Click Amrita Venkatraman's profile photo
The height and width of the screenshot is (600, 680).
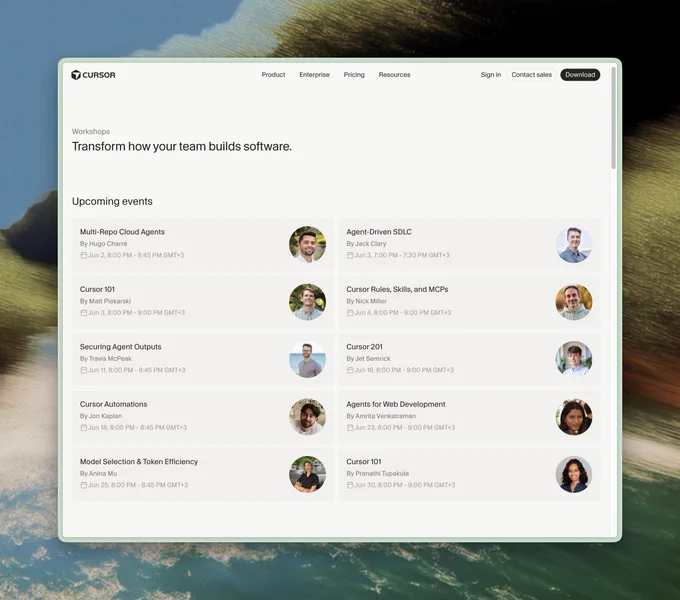pos(574,417)
